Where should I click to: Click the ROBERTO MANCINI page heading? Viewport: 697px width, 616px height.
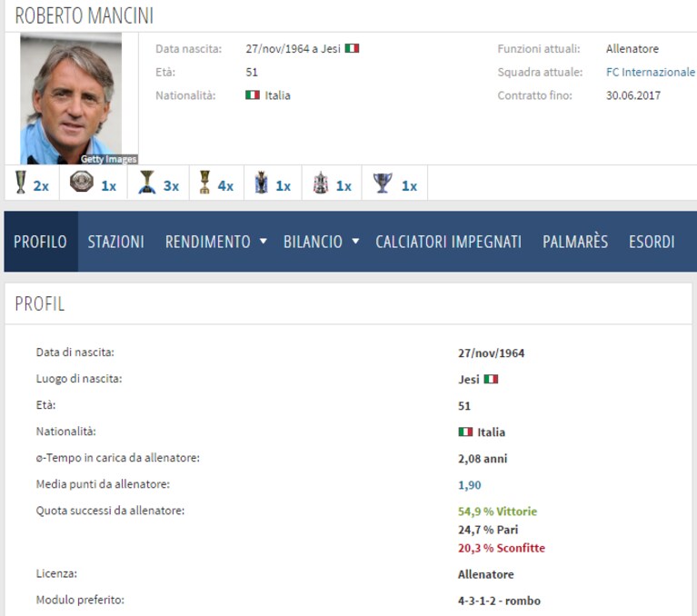pos(85,15)
